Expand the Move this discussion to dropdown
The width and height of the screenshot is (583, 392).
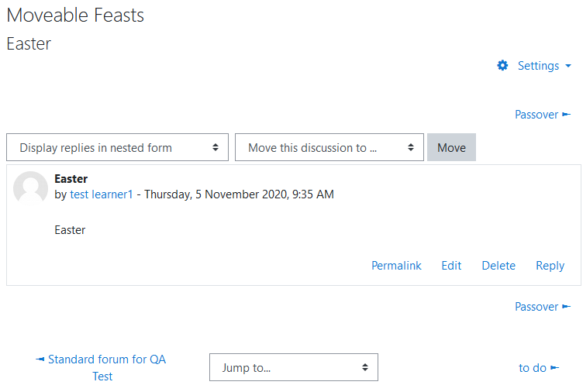coord(329,147)
